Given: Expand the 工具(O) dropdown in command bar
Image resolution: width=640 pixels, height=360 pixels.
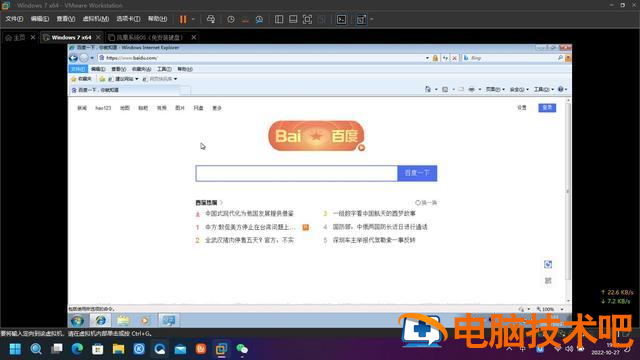Looking at the screenshot, I should click(544, 89).
